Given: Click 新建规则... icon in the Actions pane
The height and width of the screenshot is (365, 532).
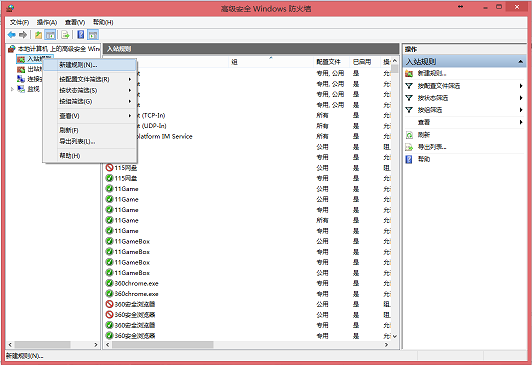Looking at the screenshot, I should (x=409, y=73).
